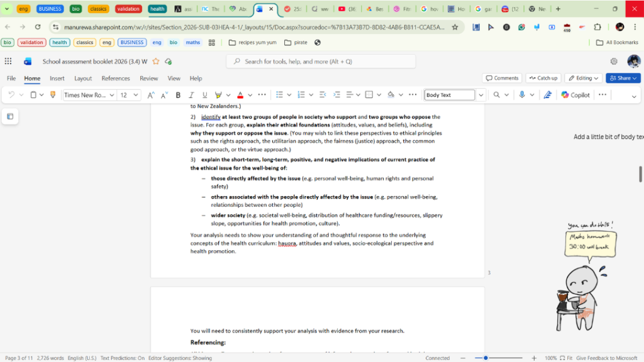Click the numbered list icon
The height and width of the screenshot is (362, 644).
301,95
